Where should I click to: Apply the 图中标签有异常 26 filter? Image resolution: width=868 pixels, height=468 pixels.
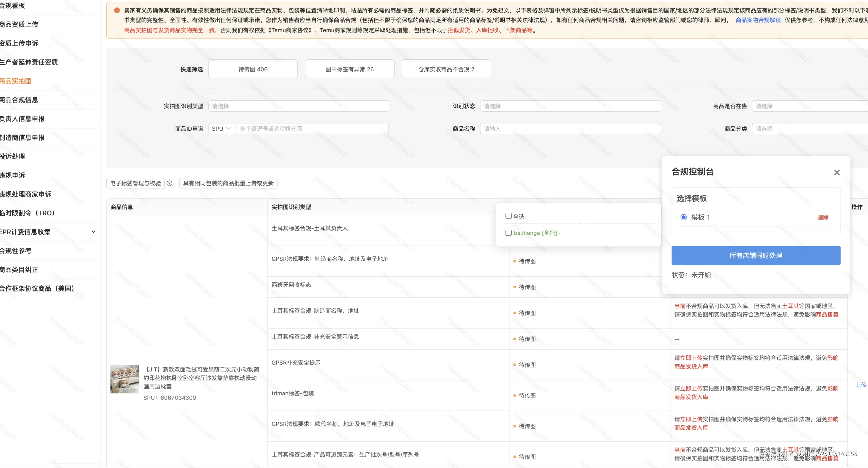[349, 69]
